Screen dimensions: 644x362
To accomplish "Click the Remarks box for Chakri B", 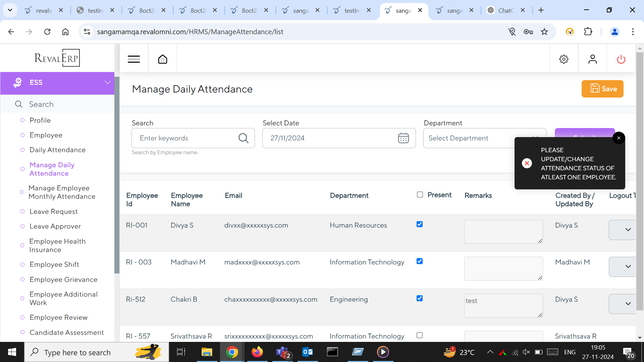I will 503,306.
